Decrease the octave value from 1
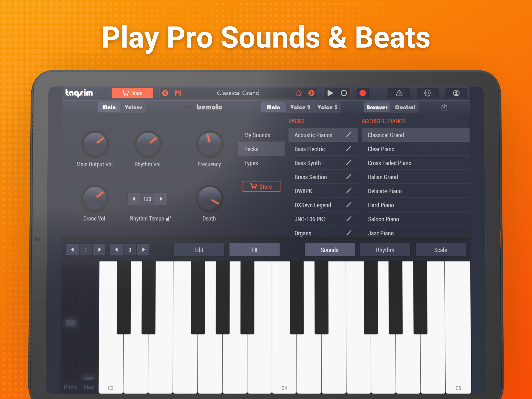The width and height of the screenshot is (532, 399). click(x=72, y=250)
